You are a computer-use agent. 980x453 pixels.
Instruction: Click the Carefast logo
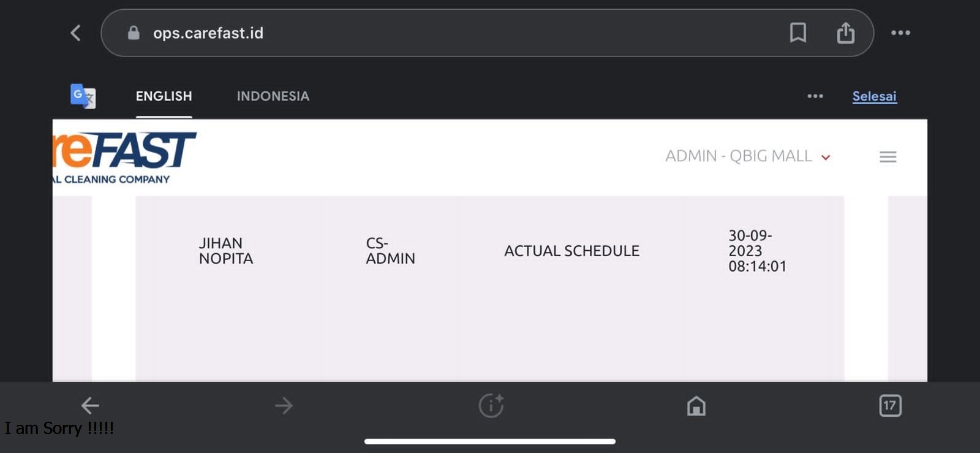(x=124, y=158)
